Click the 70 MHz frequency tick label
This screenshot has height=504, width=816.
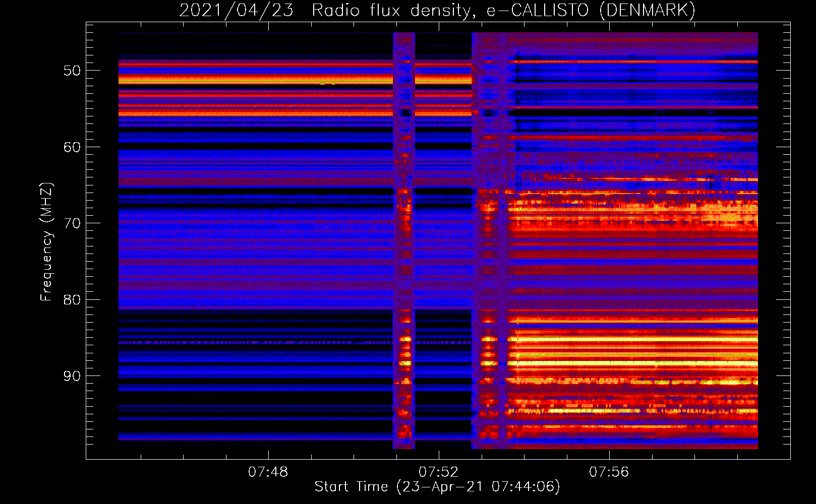click(x=72, y=223)
